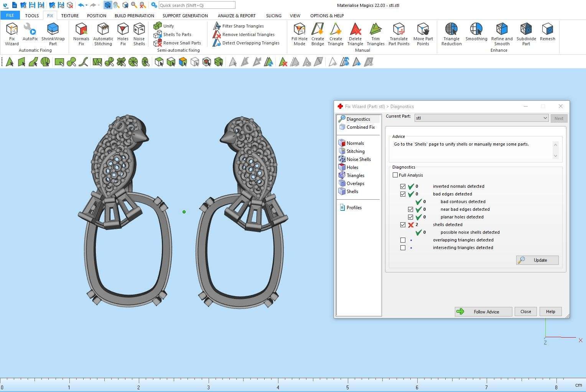
Task: Uncheck the inverted normals detected checkbox
Action: click(403, 187)
